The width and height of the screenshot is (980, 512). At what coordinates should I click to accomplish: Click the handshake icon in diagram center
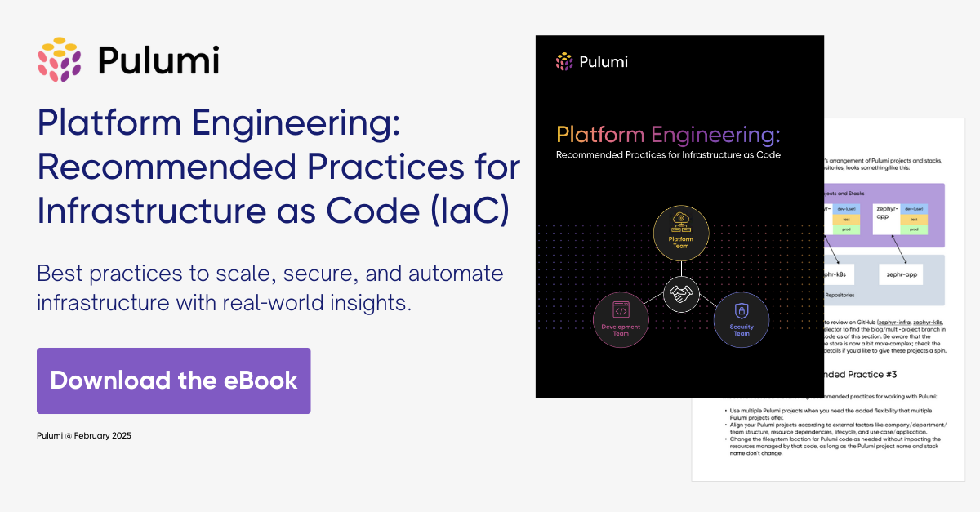click(x=680, y=294)
